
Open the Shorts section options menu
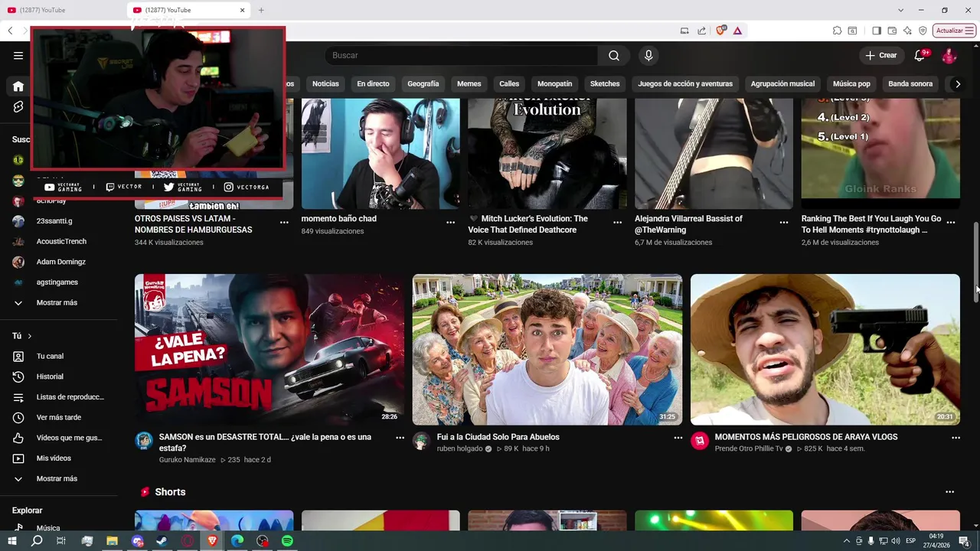click(x=949, y=492)
